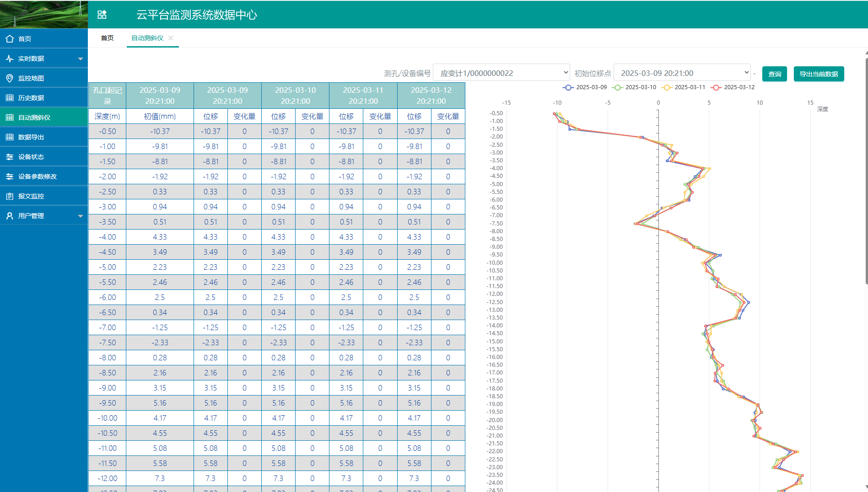Hide the 2025-03-10 series in legend
Screen dimensions: 868x492
click(634, 87)
